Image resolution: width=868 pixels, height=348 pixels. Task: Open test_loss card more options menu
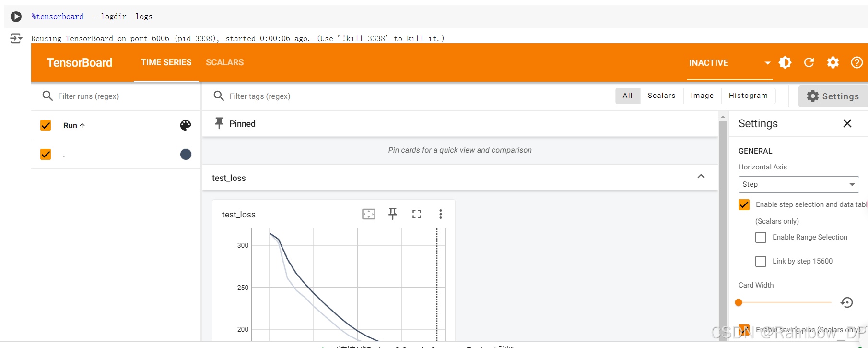point(441,214)
